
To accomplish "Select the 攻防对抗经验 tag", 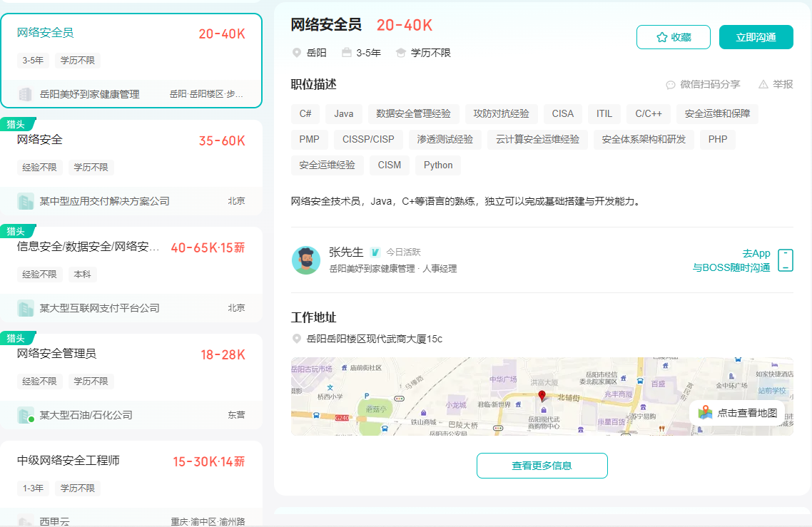I will pos(501,113).
